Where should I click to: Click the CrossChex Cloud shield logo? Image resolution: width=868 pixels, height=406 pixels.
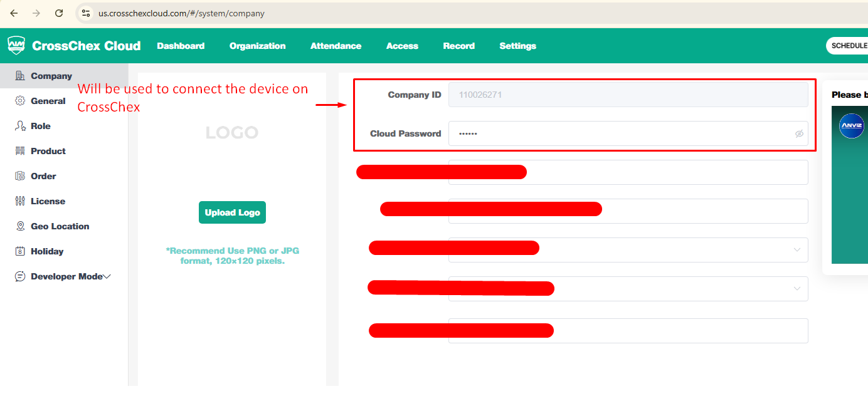(16, 45)
